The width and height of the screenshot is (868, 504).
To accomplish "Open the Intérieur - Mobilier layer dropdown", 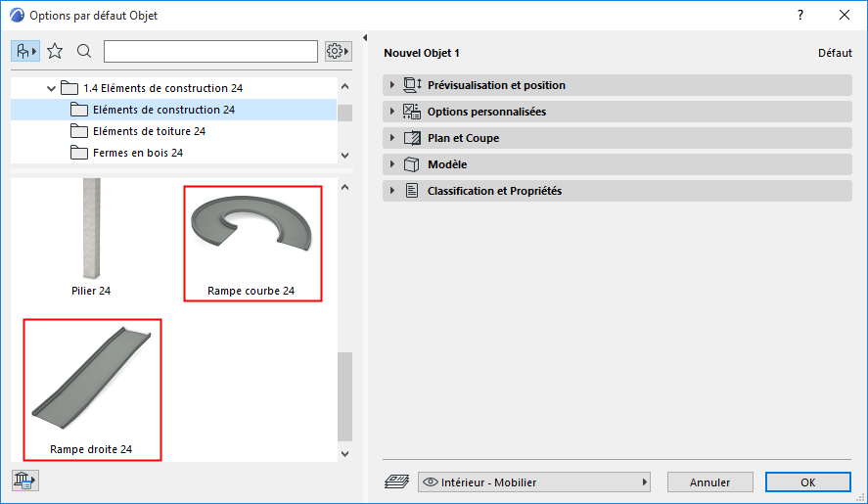I will click(x=534, y=482).
